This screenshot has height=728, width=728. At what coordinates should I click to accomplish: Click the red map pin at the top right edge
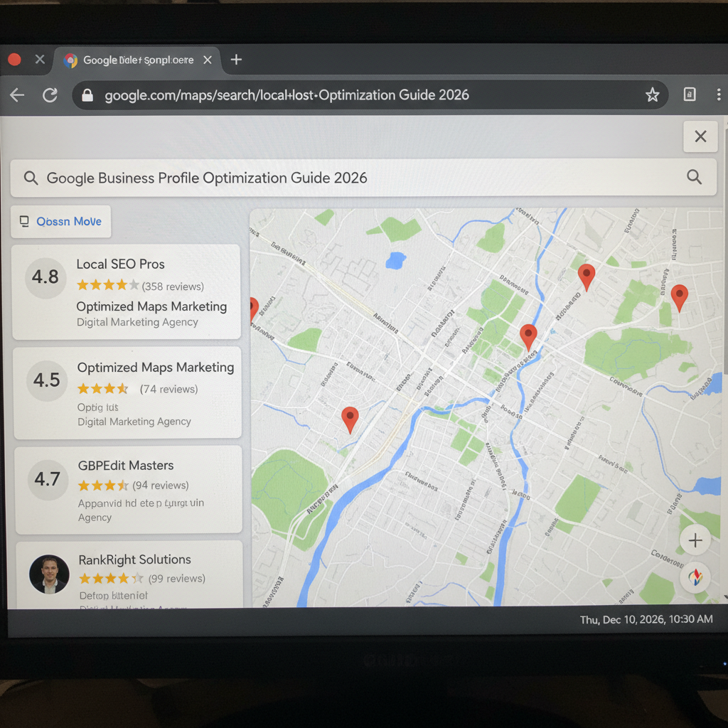(x=679, y=298)
